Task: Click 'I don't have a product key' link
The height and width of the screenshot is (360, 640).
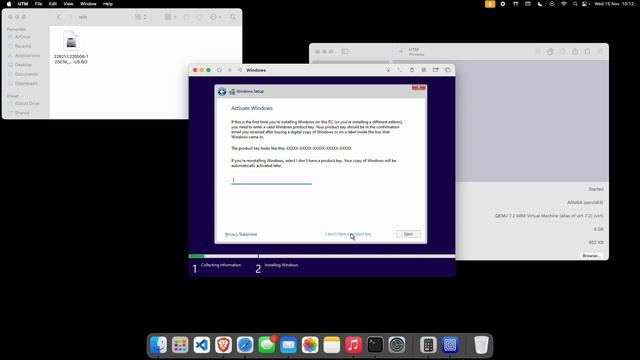Action: point(348,234)
